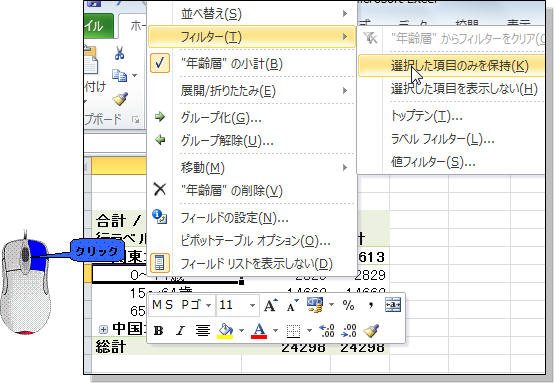The height and width of the screenshot is (383, 554).
Task: Click the Copy icon in the ribbon
Action: (x=119, y=76)
